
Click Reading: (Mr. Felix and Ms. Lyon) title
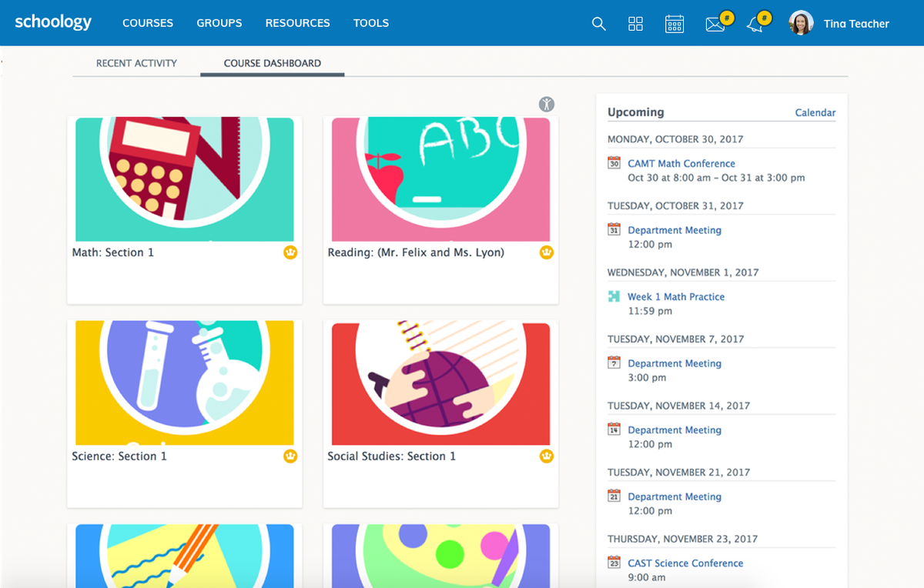click(416, 252)
